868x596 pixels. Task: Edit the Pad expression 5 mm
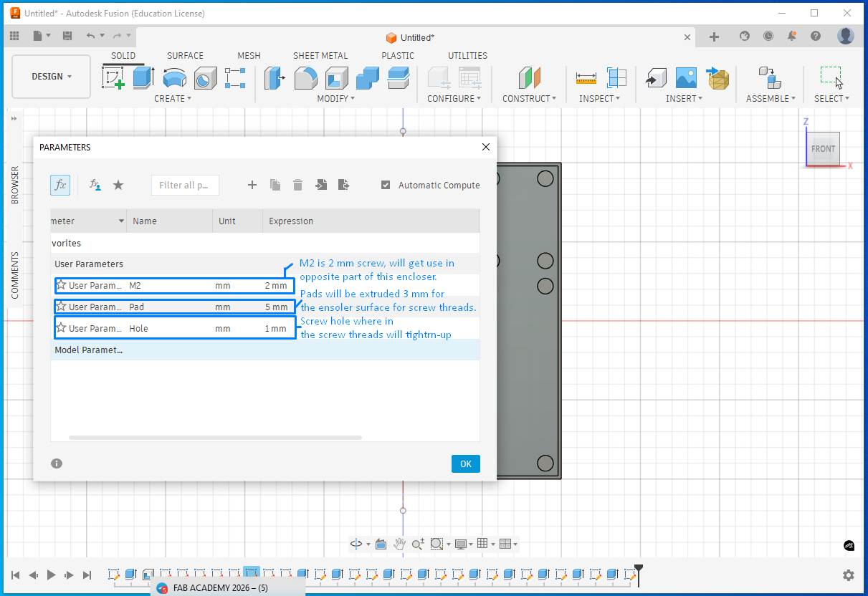276,307
